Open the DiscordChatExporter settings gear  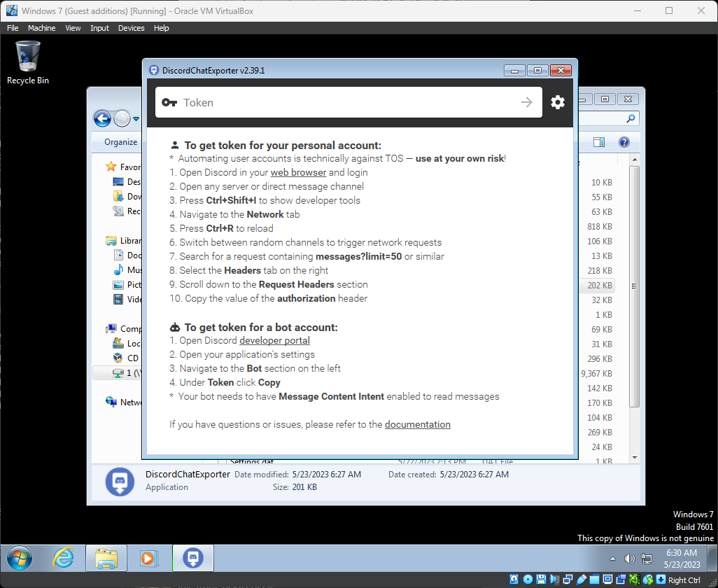pyautogui.click(x=558, y=102)
